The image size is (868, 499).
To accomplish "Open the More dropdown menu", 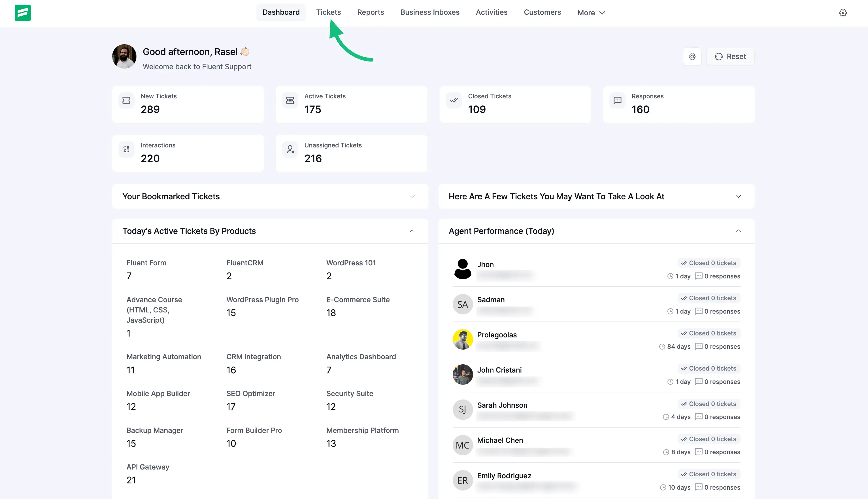I will point(591,13).
